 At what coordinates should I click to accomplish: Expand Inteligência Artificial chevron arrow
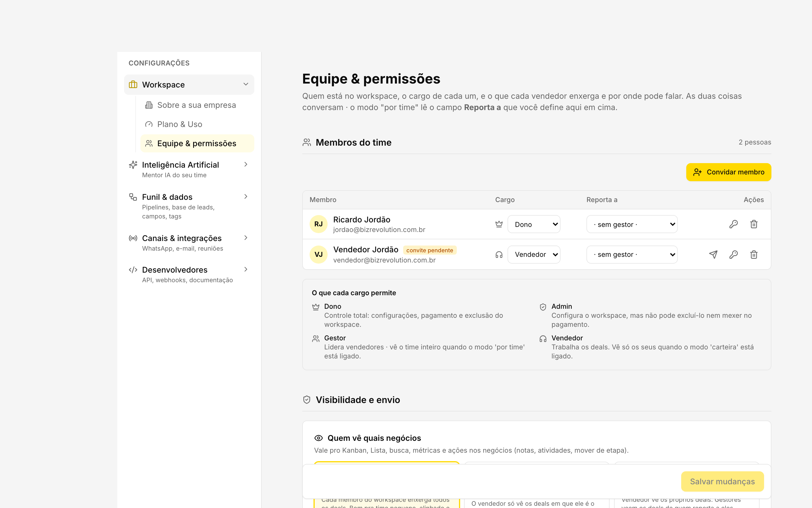pos(246,164)
